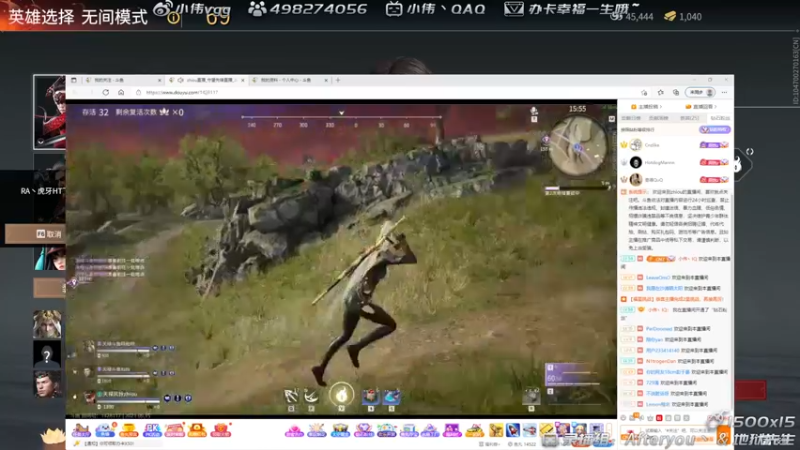Open the 主播投稿 link above the chat
The width and height of the screenshot is (800, 450).
[646, 107]
